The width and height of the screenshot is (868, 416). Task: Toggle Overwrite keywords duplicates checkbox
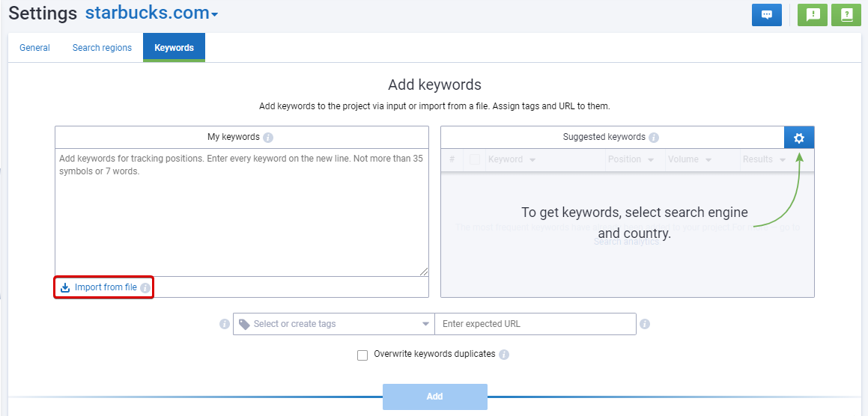[362, 355]
